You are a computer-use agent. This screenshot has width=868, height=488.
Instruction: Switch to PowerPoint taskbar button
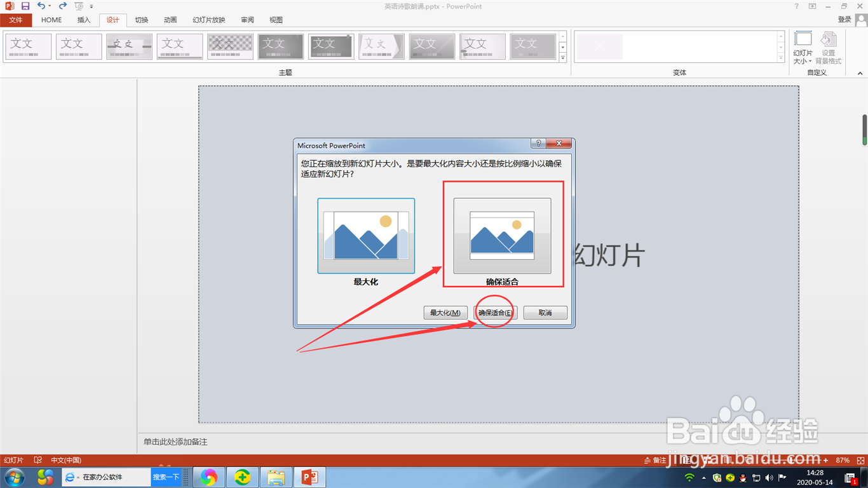click(x=310, y=477)
